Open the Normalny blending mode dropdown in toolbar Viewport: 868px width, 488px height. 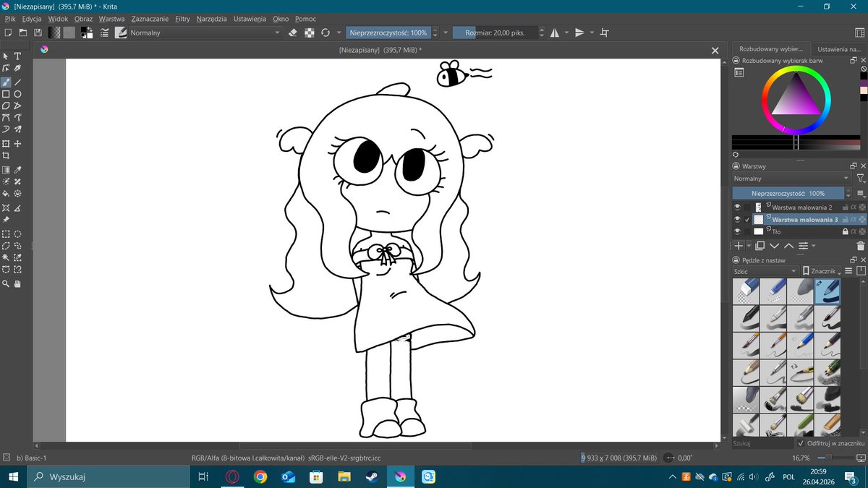205,33
